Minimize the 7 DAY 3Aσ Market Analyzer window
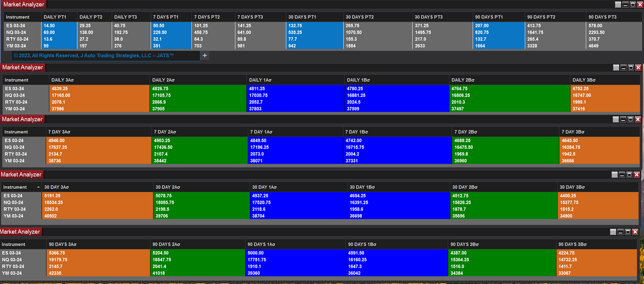Image resolution: width=644 pixels, height=284 pixels. (x=624, y=120)
